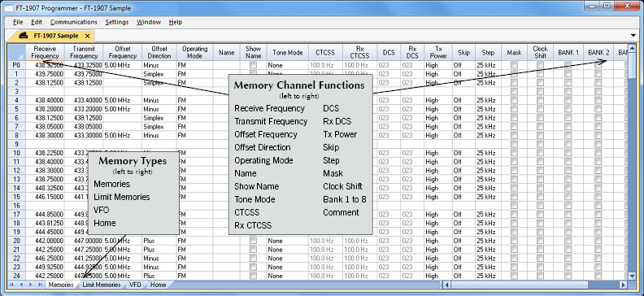Click the select-all corner cell of grid
The width and height of the screenshot is (644, 296).
[x=16, y=52]
